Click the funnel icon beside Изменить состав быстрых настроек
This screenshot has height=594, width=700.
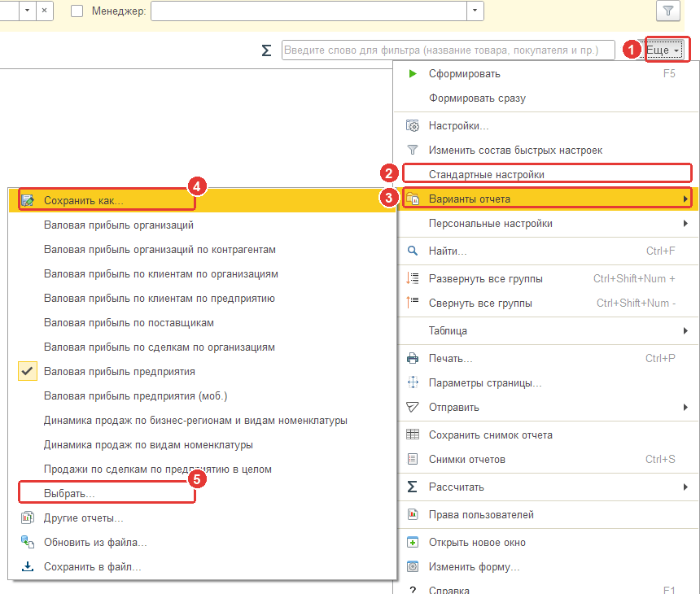[413, 150]
